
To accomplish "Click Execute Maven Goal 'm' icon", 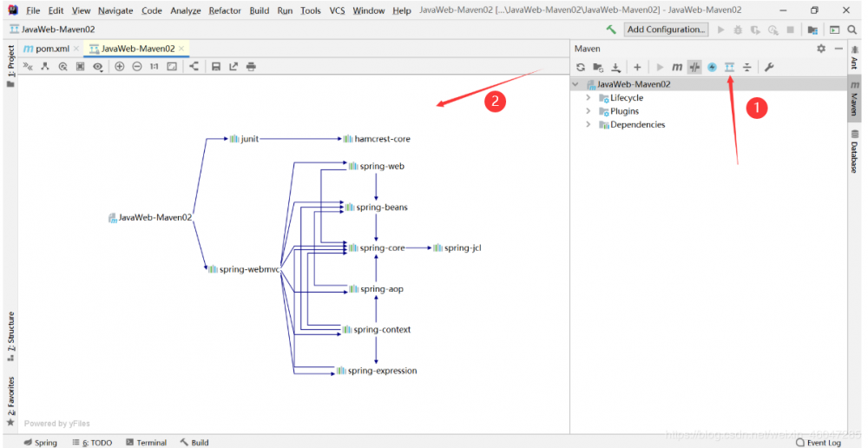I will coord(677,67).
